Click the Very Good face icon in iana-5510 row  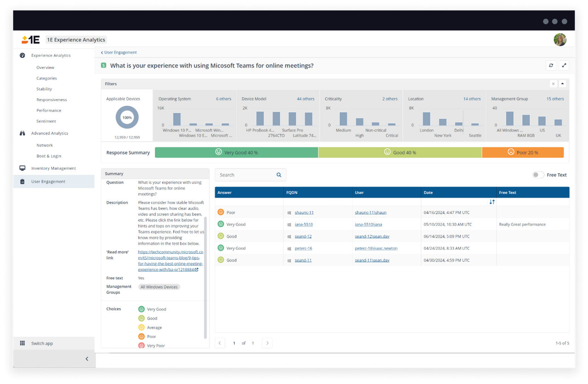coord(220,224)
